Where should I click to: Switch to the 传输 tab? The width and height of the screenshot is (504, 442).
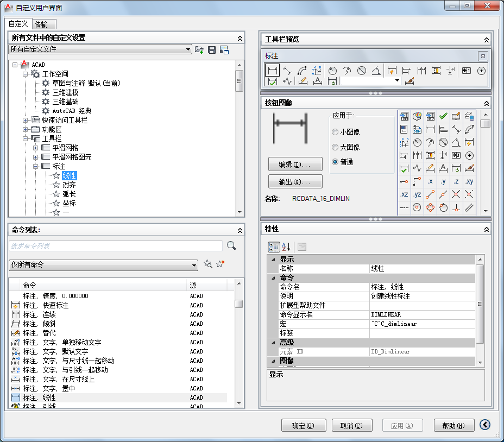(44, 24)
